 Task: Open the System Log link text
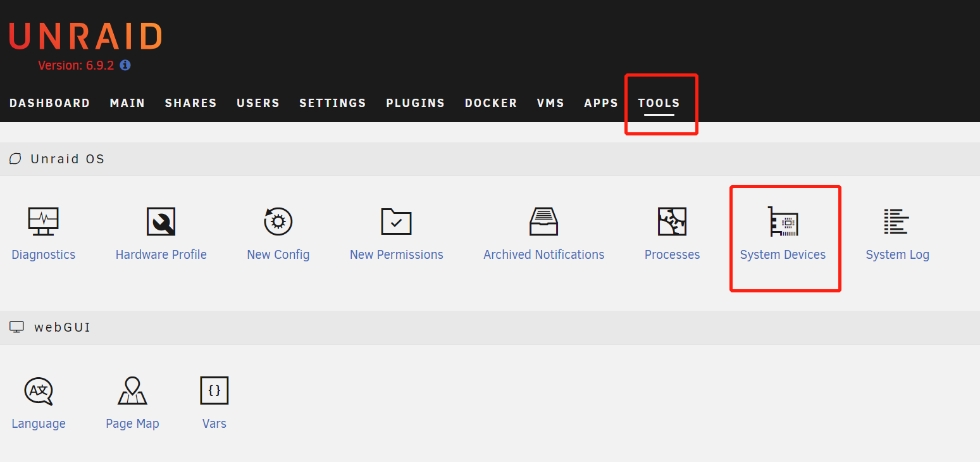tap(897, 254)
